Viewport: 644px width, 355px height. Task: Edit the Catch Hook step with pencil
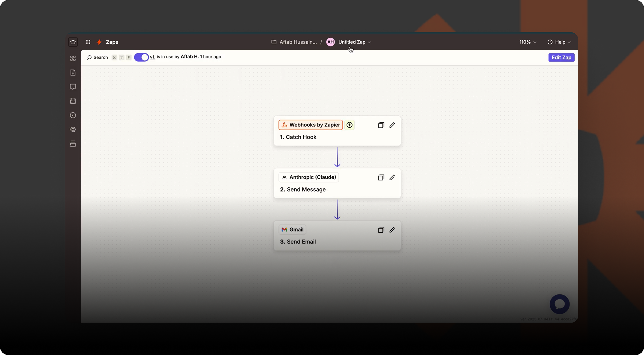[x=392, y=125]
